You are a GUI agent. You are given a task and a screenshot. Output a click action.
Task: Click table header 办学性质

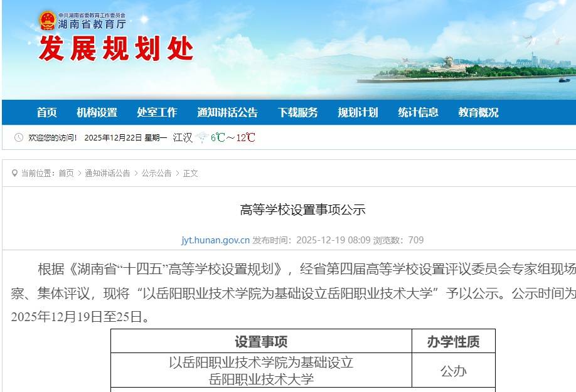(x=453, y=341)
